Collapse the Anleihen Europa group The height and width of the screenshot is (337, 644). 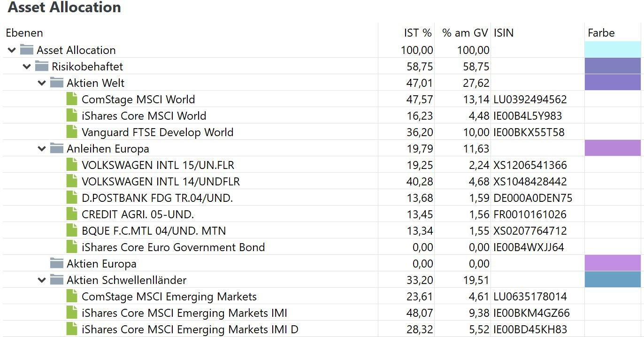(x=42, y=149)
